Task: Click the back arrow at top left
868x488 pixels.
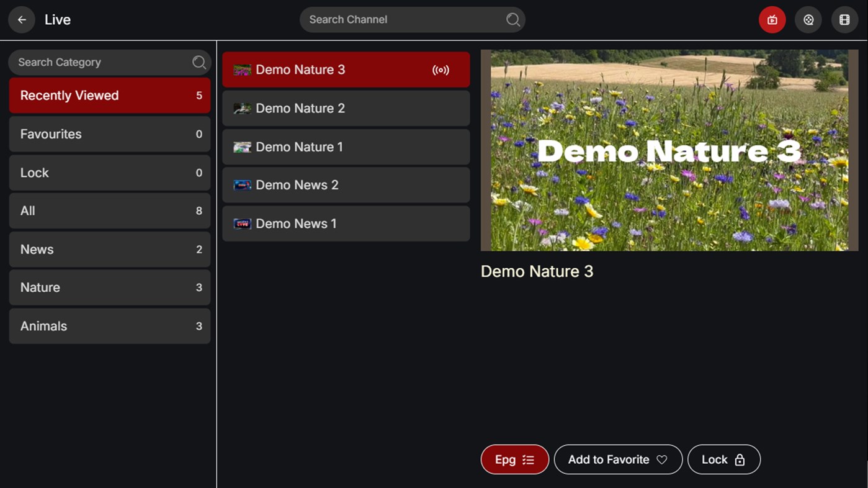Action: pos(21,19)
